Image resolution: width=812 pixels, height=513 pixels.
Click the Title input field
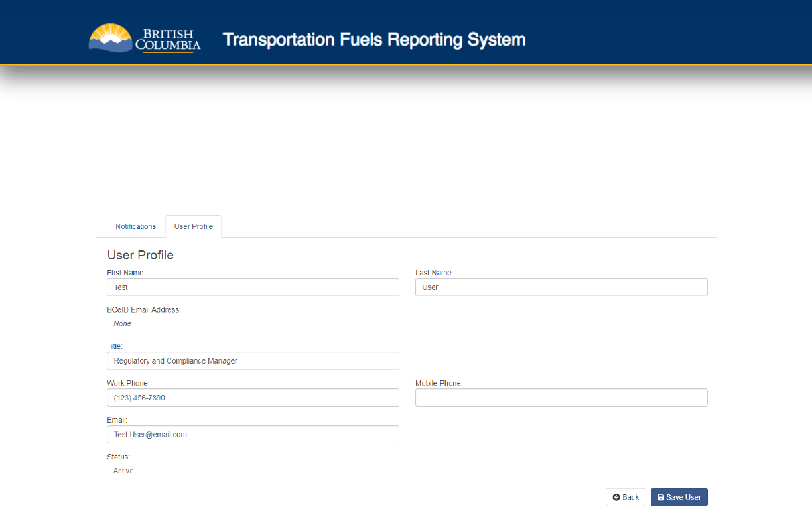[x=253, y=360]
